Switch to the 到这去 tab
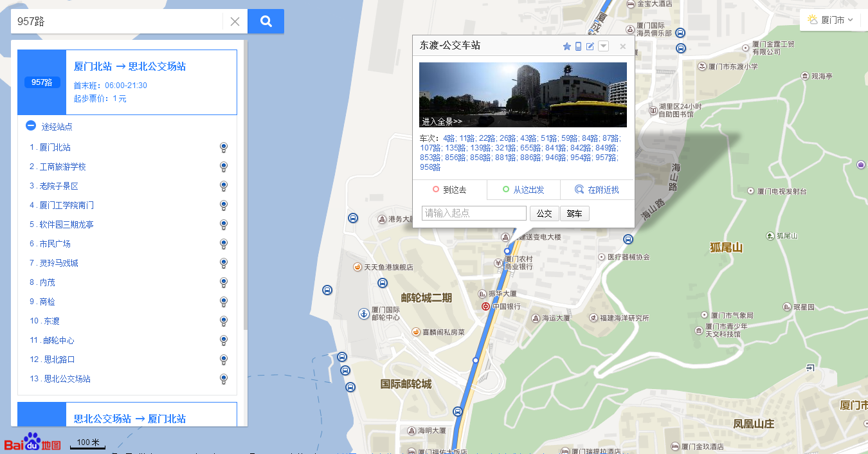868x454 pixels. [450, 190]
